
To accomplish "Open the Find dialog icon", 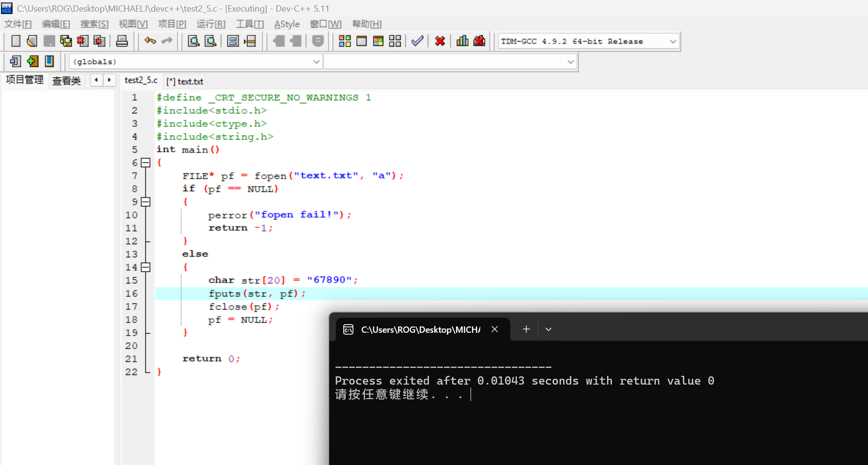I will point(194,41).
